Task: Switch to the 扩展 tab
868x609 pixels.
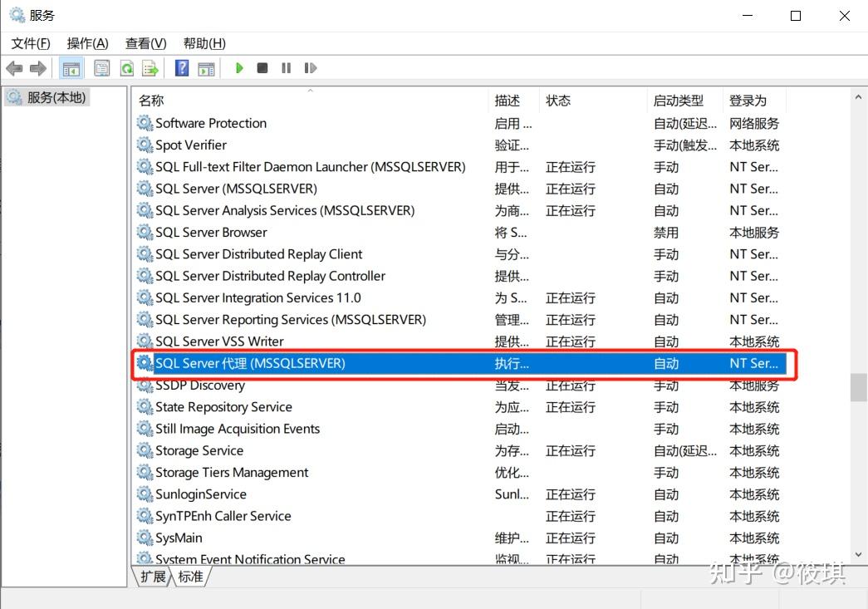Action: 152,577
